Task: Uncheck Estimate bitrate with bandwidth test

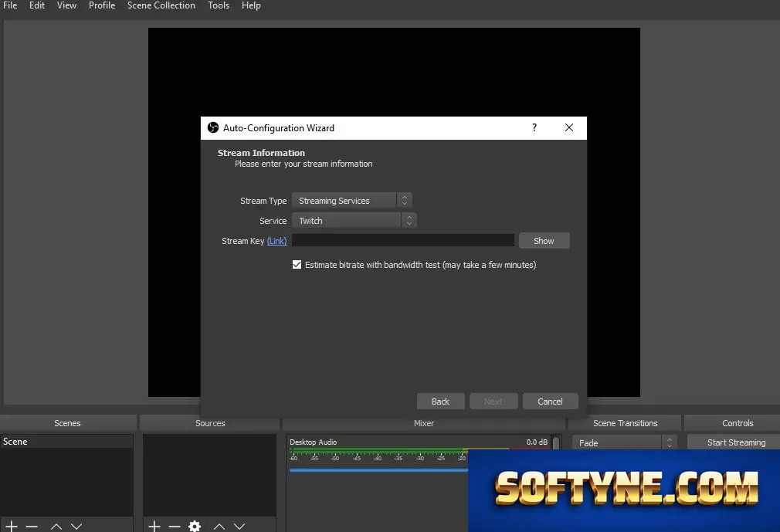Action: click(297, 265)
